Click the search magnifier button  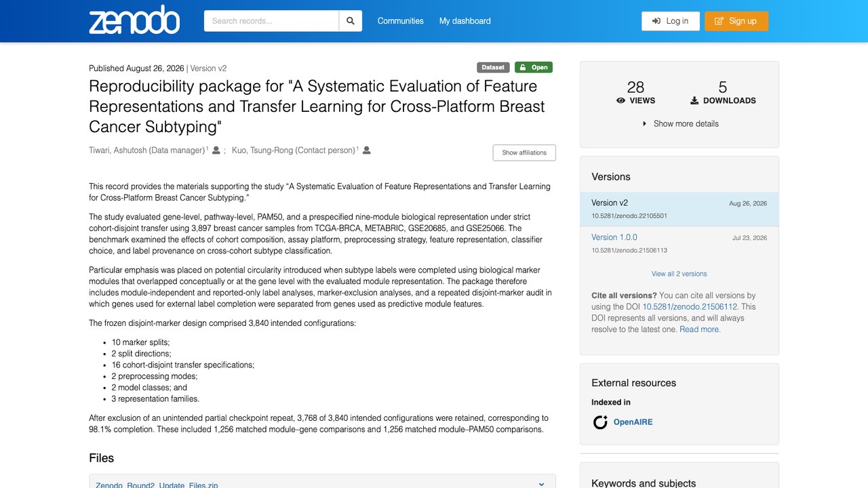(351, 21)
